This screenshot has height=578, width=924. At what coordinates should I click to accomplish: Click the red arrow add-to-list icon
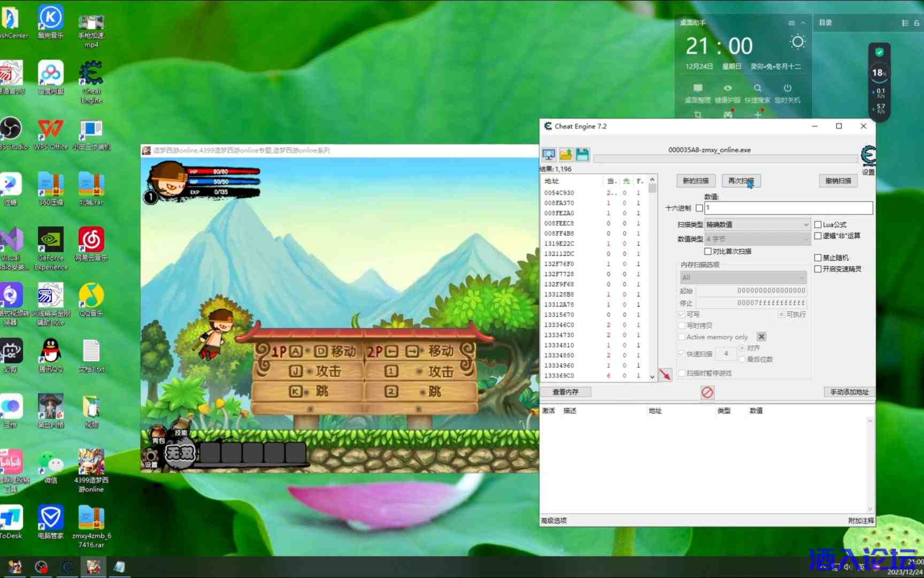665,375
